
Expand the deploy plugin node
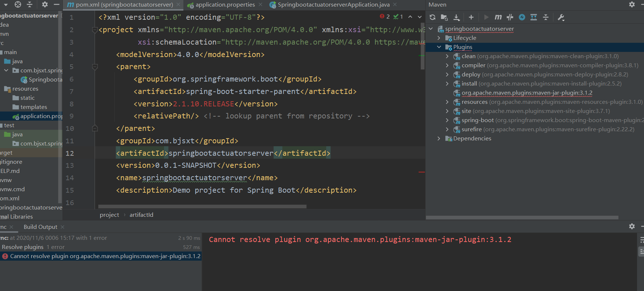[447, 75]
